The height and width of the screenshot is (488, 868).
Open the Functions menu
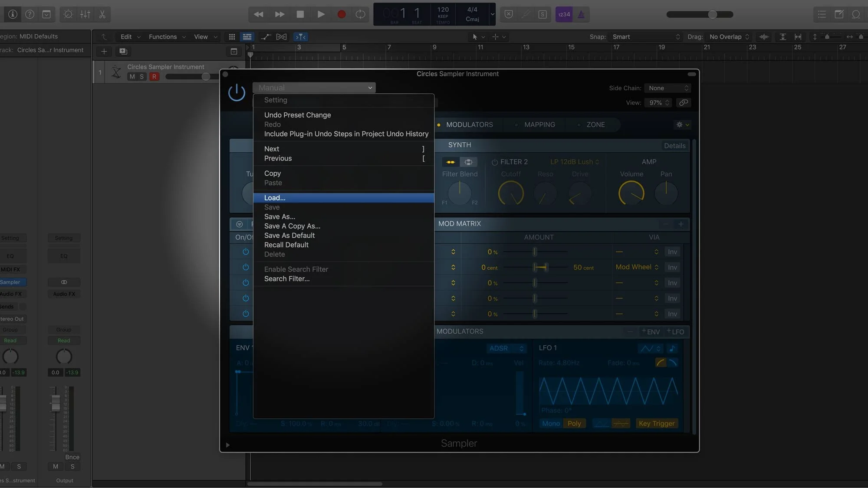pos(167,37)
